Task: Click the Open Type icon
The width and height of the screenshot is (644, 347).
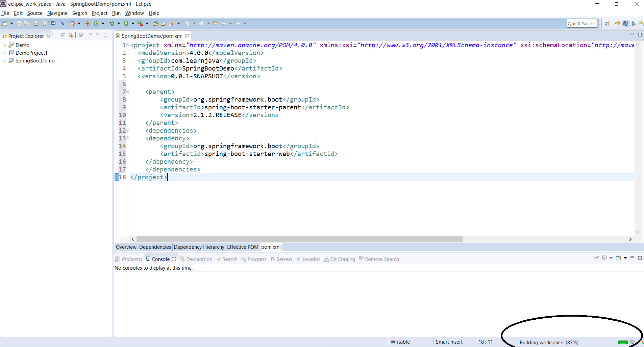Action: click(156, 23)
